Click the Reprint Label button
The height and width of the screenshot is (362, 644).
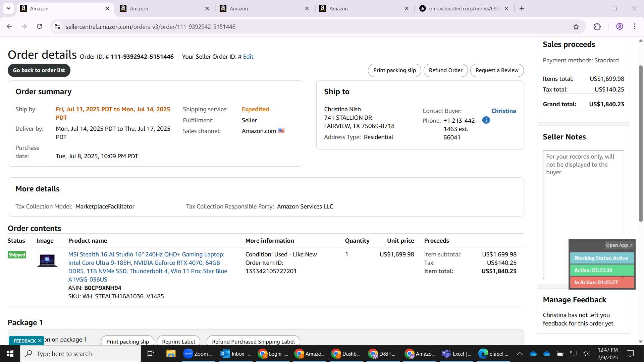[x=178, y=341]
